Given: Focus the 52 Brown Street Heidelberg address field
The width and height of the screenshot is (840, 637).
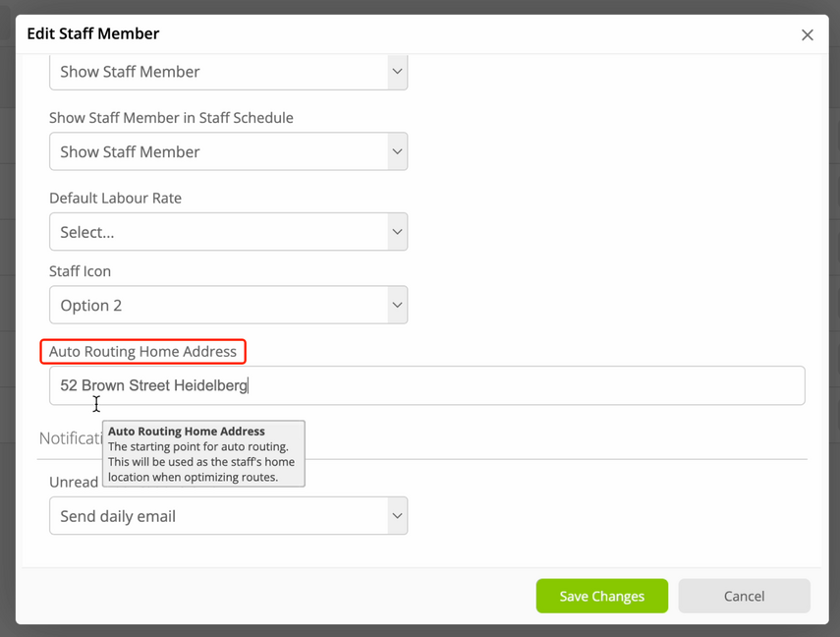Looking at the screenshot, I should tap(427, 385).
